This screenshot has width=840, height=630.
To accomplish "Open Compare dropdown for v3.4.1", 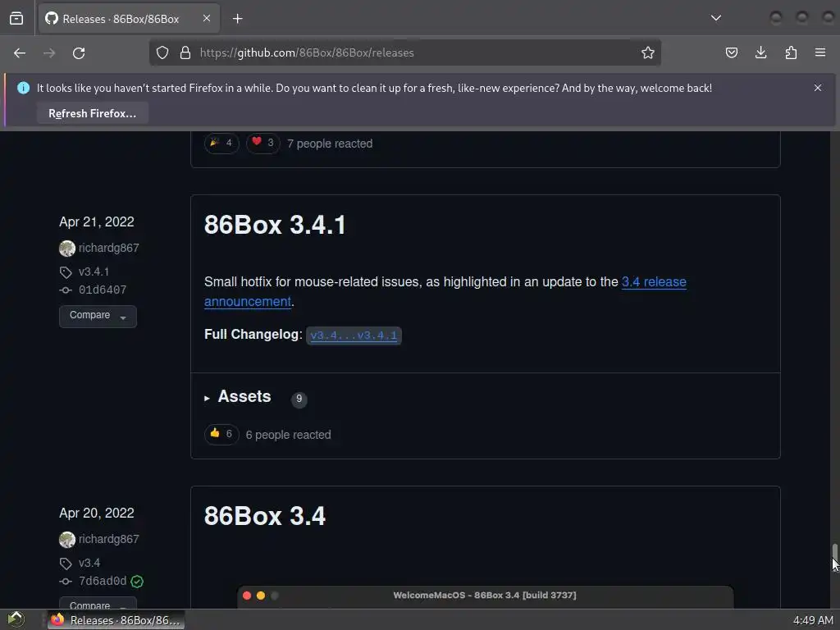I will click(98, 316).
